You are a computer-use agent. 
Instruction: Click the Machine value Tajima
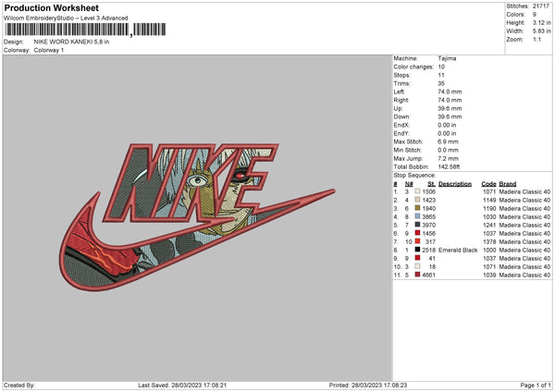coord(447,58)
